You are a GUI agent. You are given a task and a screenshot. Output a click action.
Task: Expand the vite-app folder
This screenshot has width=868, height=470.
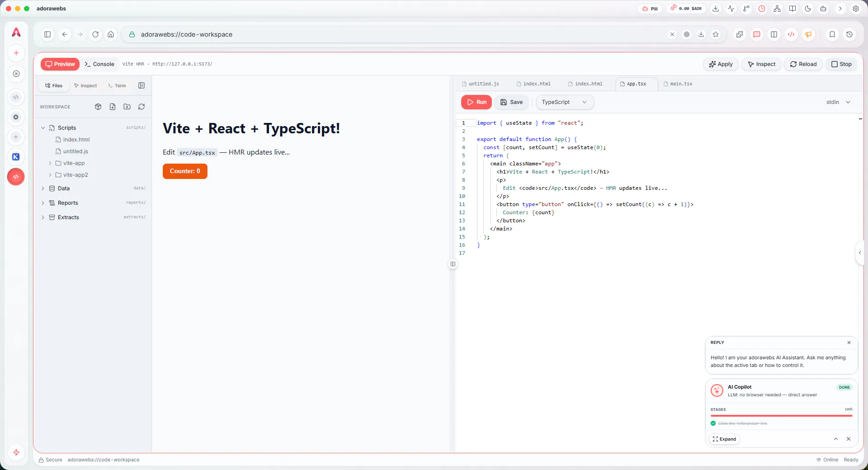[50, 163]
